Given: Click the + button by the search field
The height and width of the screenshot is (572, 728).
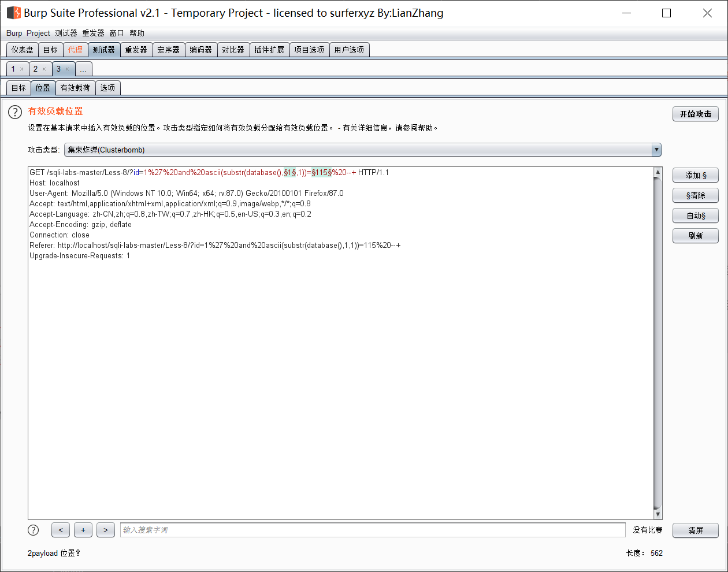Looking at the screenshot, I should click(83, 530).
